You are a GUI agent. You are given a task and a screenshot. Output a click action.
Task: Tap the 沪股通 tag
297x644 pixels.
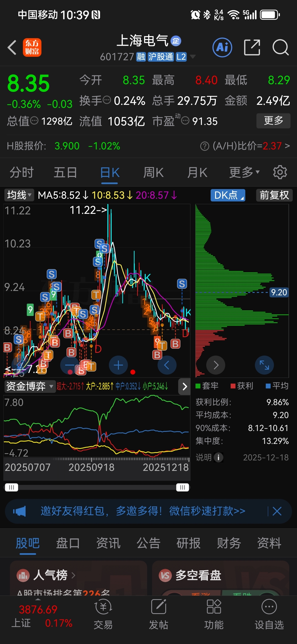[x=161, y=57]
